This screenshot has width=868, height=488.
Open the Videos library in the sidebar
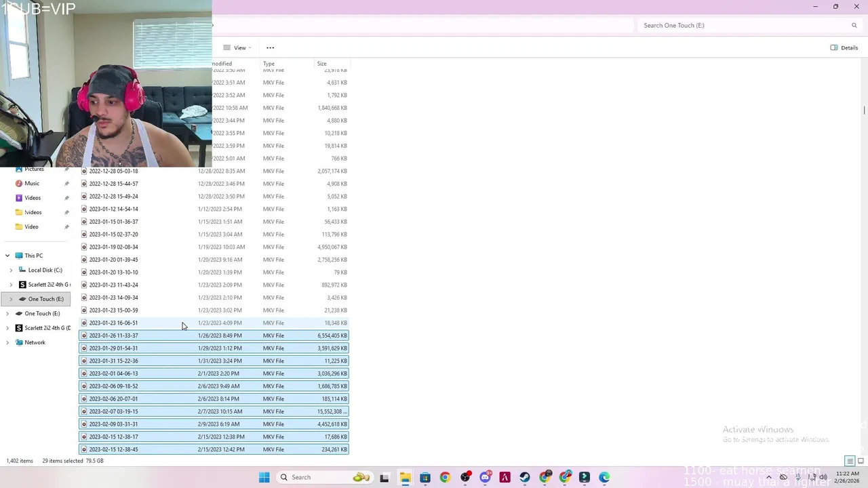click(33, 198)
